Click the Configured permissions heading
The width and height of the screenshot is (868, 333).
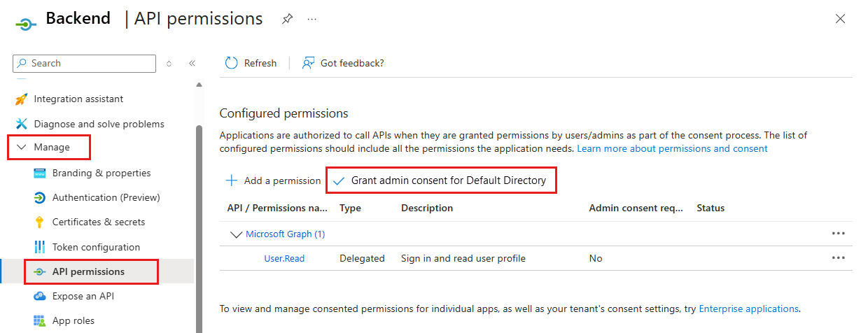point(283,113)
